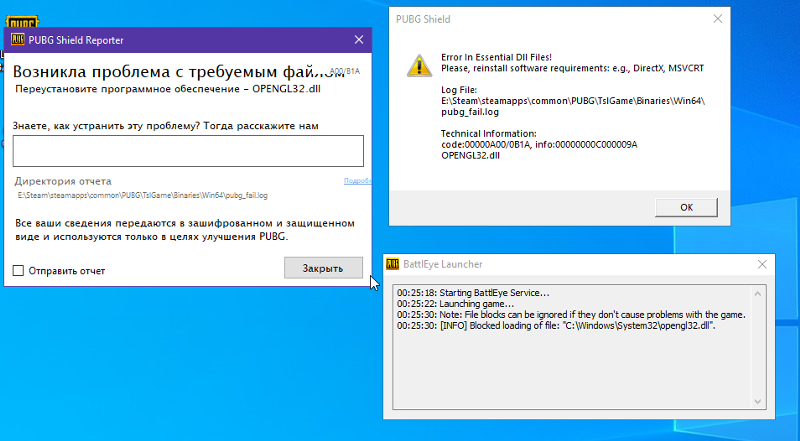Click the 'Закрыть' button
800x441 pixels.
tap(323, 268)
